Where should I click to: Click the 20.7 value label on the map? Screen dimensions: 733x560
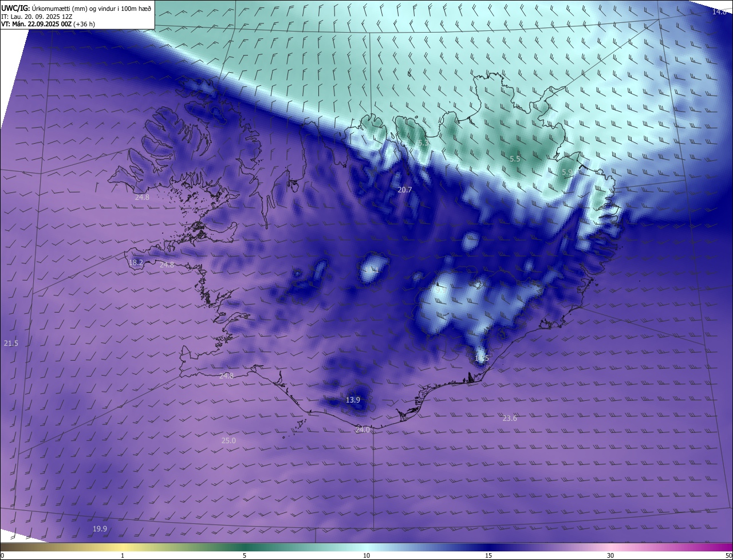coord(404,190)
